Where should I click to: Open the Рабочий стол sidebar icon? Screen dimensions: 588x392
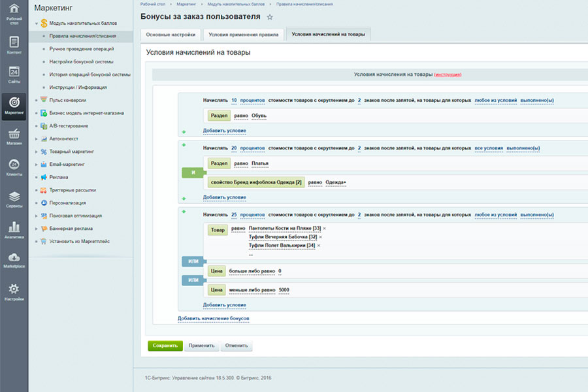(14, 12)
